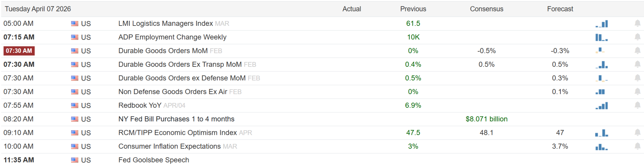Click US flag beside Fed Goolsbee Speech

click(75, 160)
